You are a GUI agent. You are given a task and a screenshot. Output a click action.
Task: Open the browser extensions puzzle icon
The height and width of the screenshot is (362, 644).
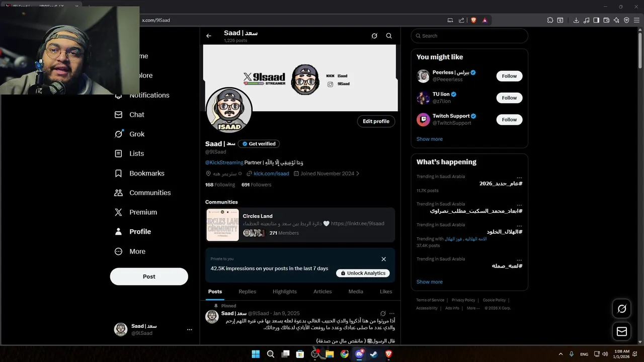(550, 20)
